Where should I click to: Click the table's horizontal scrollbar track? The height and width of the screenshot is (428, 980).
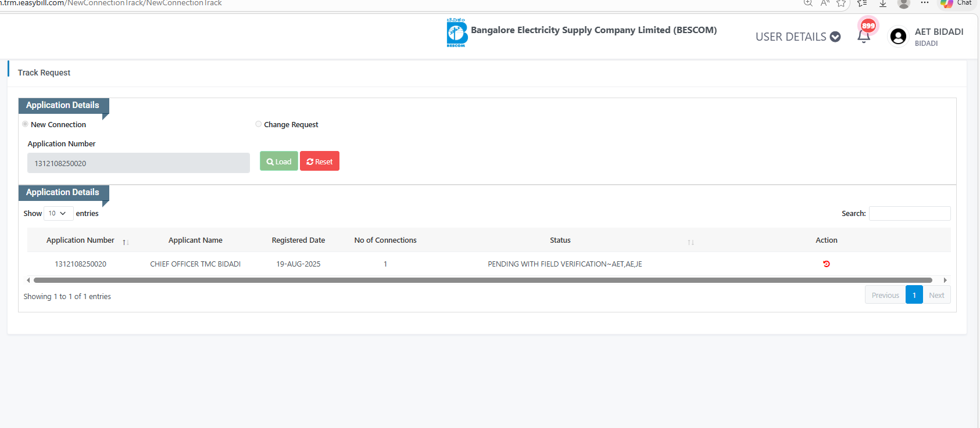click(482, 280)
